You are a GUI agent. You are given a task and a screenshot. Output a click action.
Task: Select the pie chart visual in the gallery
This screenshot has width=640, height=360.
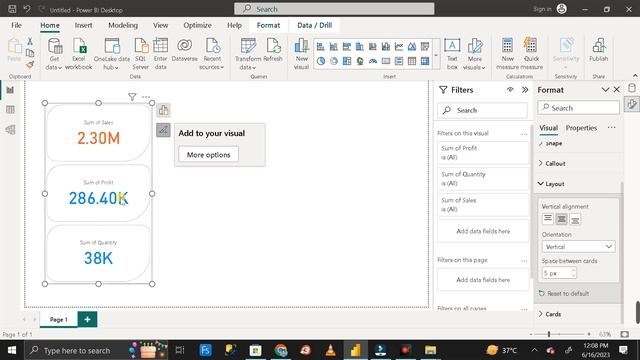point(321,61)
